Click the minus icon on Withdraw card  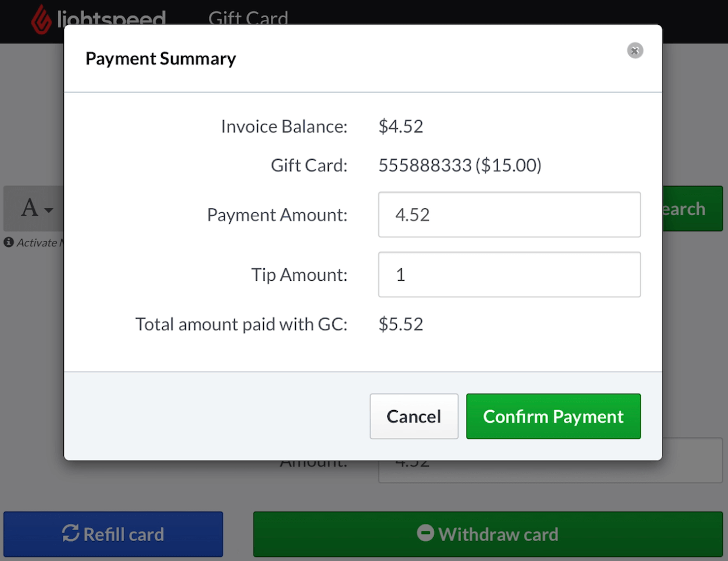(x=425, y=533)
